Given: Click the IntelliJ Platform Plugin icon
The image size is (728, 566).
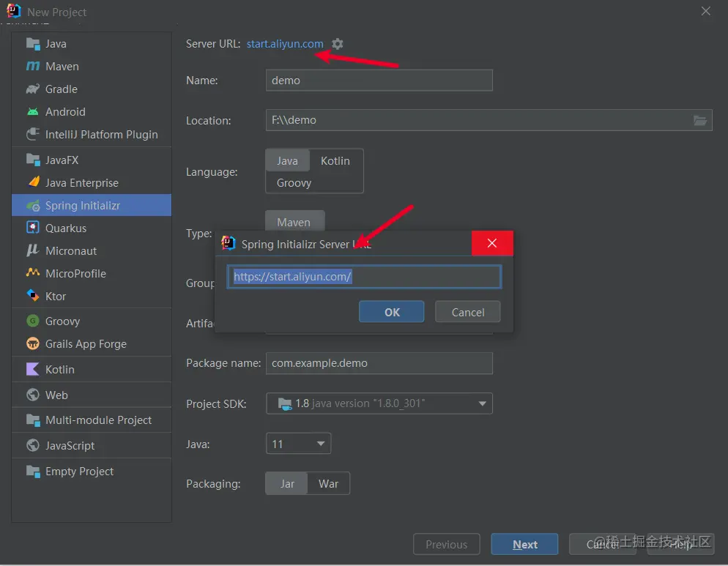Looking at the screenshot, I should coord(33,134).
